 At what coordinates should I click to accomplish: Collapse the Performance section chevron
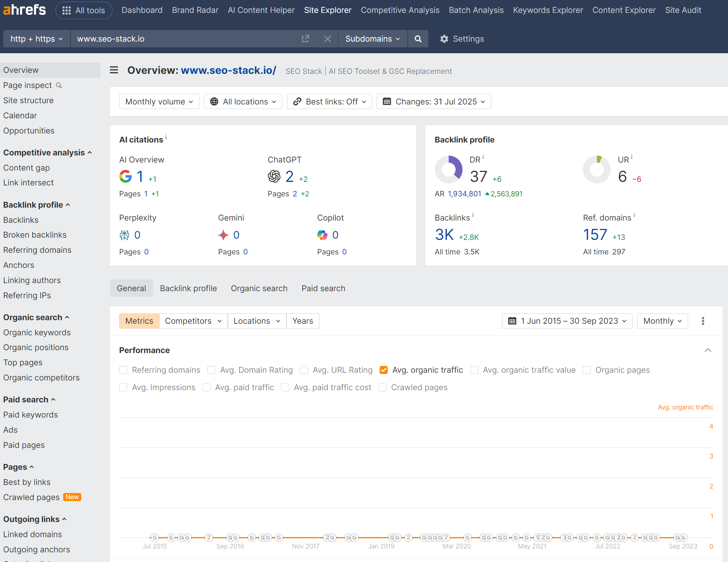coord(707,350)
